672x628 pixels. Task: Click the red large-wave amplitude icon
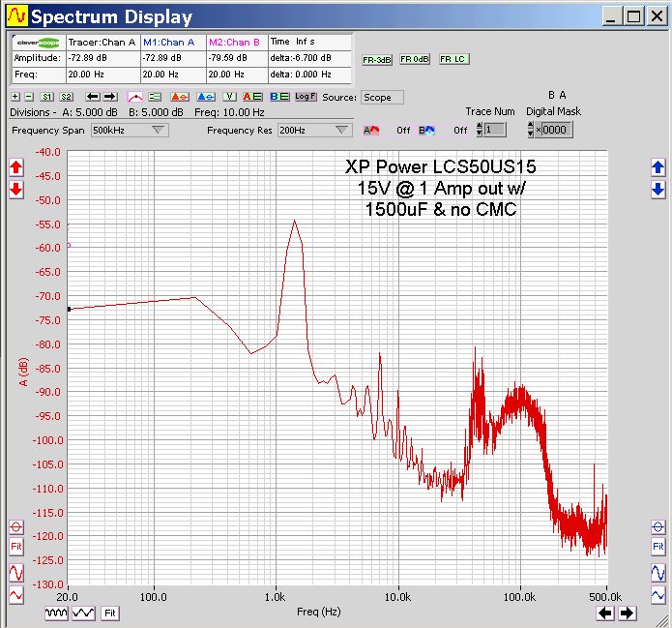pos(16,573)
